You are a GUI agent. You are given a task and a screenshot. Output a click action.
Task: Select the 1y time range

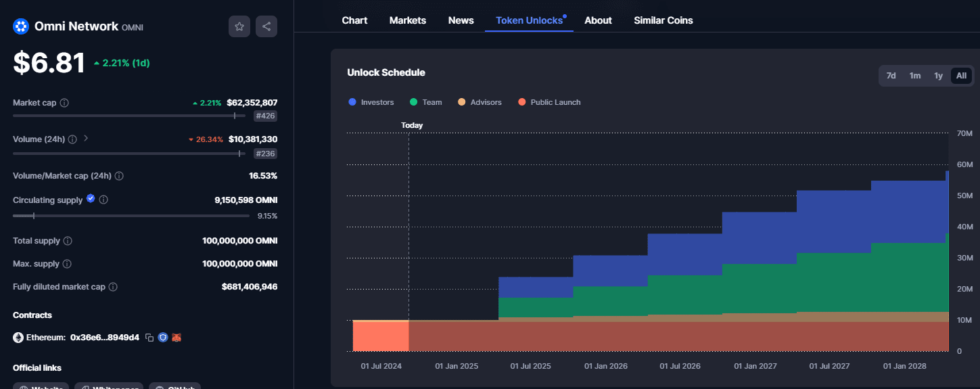point(938,76)
